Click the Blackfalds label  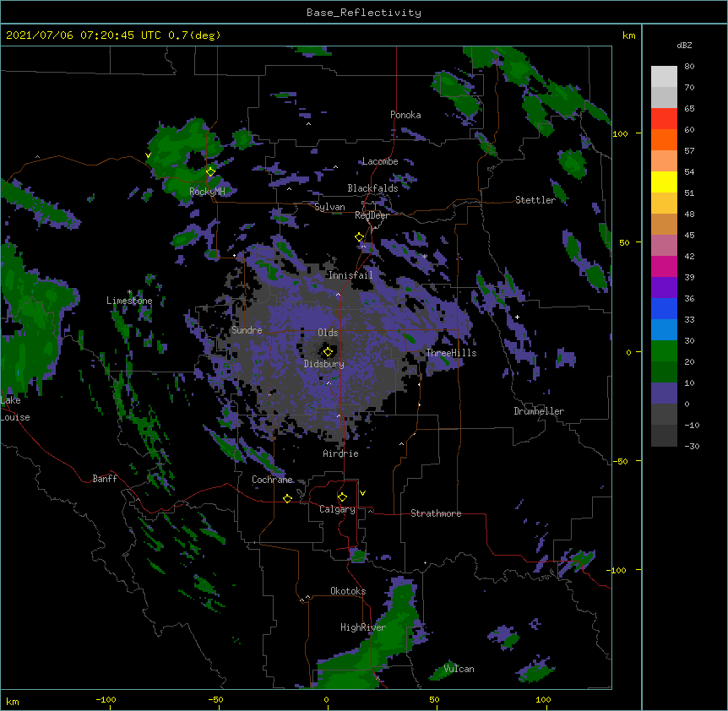pyautogui.click(x=372, y=188)
